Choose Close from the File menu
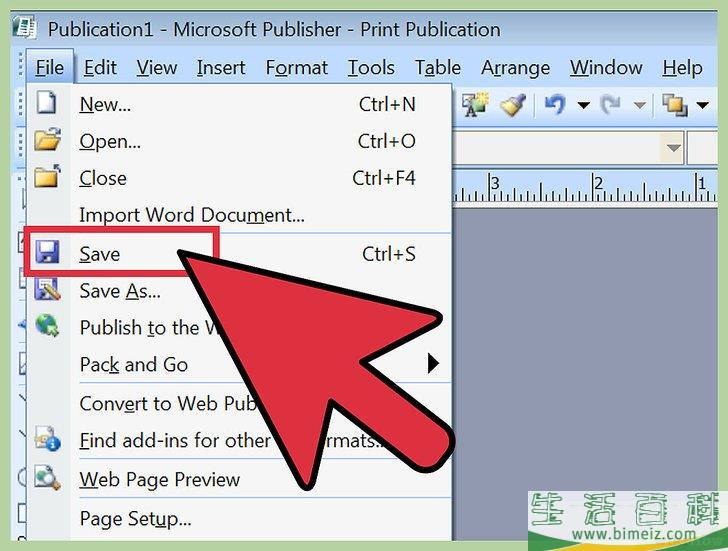The height and width of the screenshot is (551, 728). [x=239, y=178]
